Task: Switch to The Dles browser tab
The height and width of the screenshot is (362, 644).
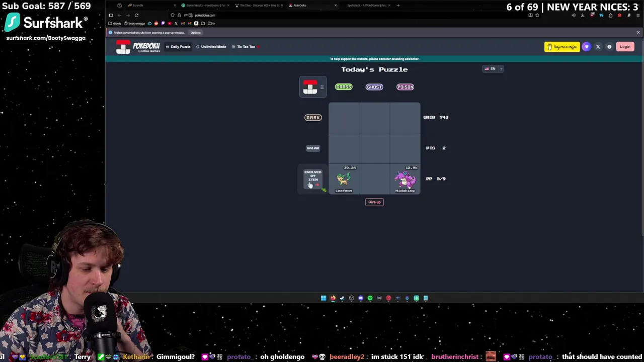Action: [x=259, y=6]
